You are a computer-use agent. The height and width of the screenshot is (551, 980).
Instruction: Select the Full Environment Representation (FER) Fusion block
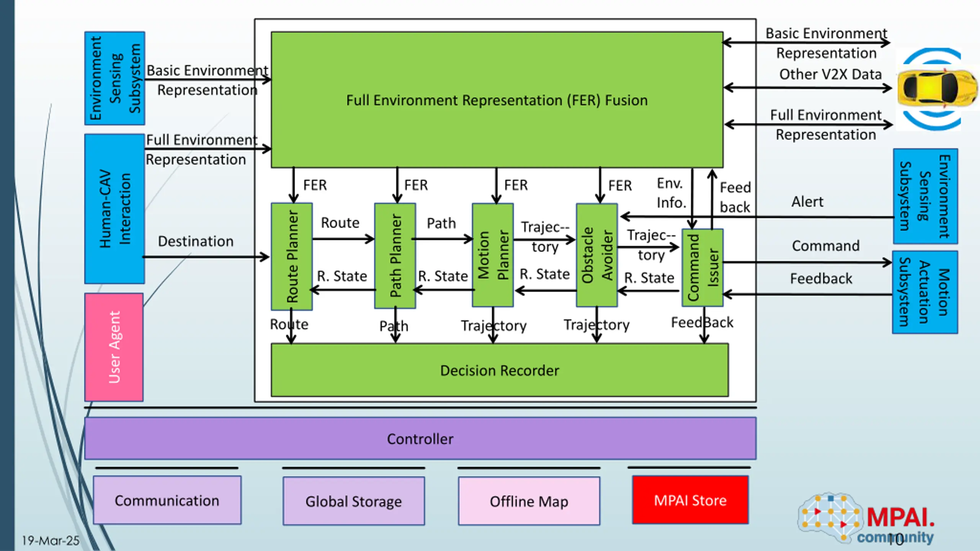(x=497, y=100)
